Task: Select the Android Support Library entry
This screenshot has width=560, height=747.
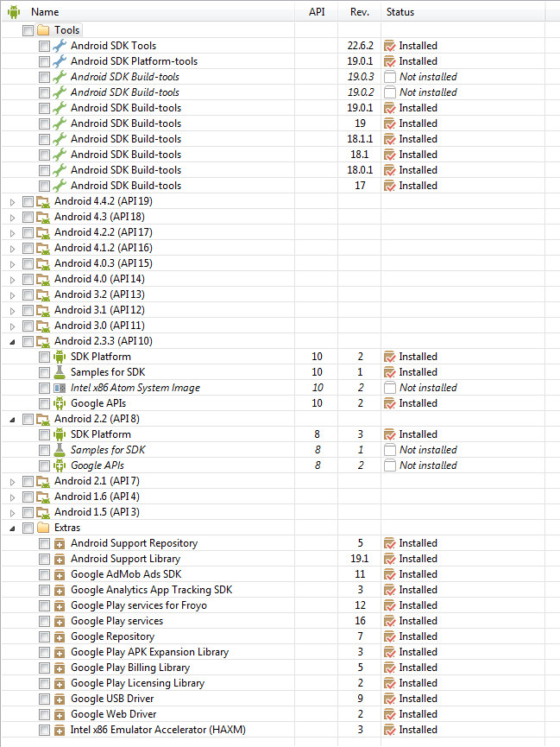Action: 125,559
